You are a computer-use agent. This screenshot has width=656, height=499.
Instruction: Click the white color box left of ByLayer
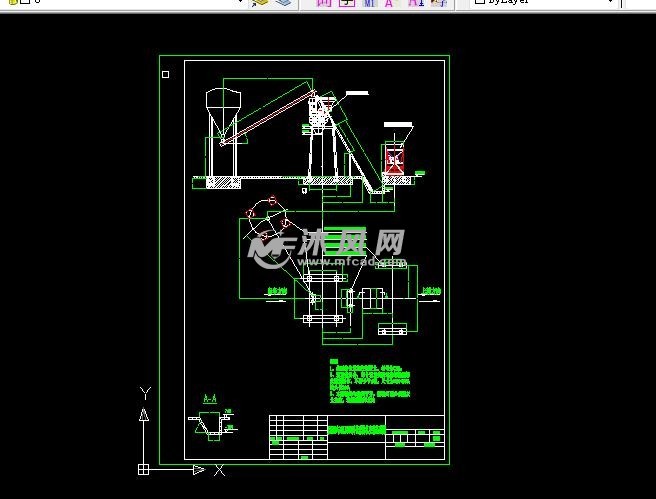tap(477, 3)
